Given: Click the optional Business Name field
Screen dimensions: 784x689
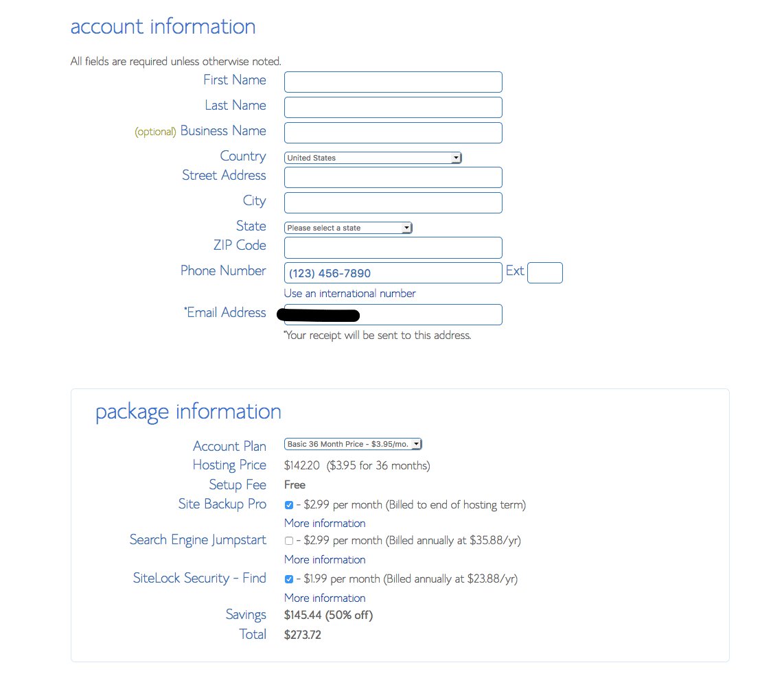Looking at the screenshot, I should pos(393,133).
